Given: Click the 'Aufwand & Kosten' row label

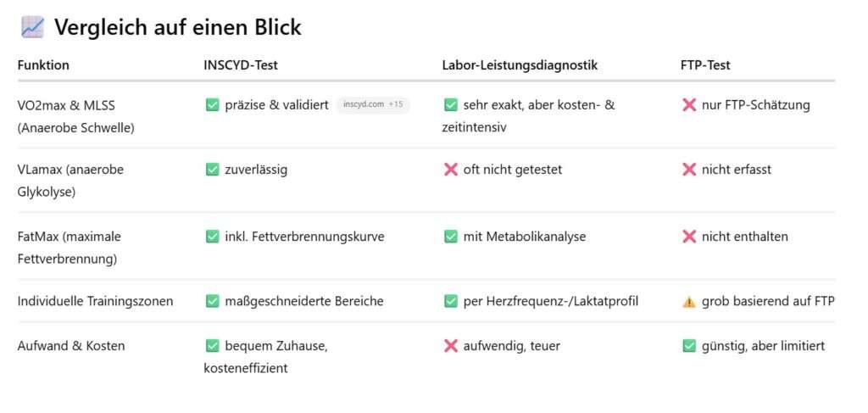Looking at the screenshot, I should tap(71, 346).
